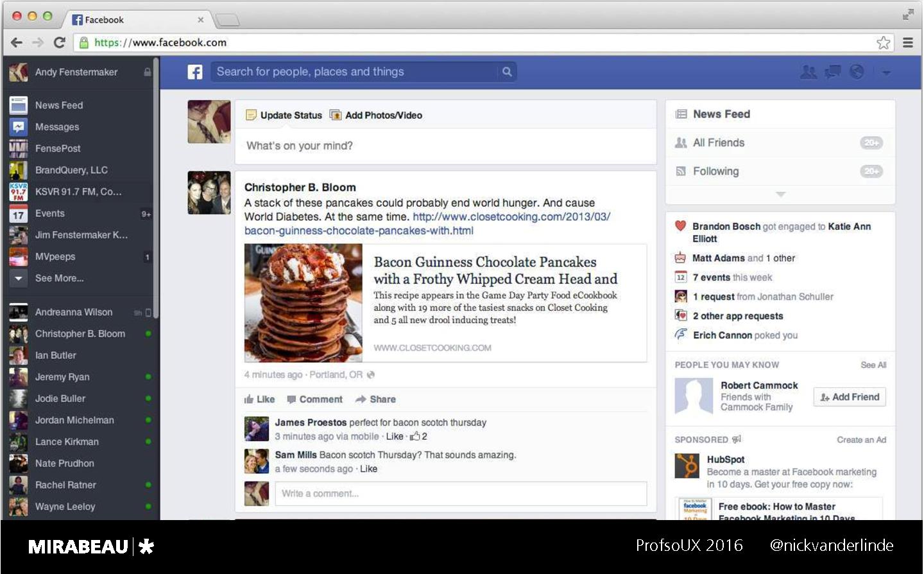Add Robert Cammock as a friend
The image size is (924, 574).
pyautogui.click(x=850, y=397)
